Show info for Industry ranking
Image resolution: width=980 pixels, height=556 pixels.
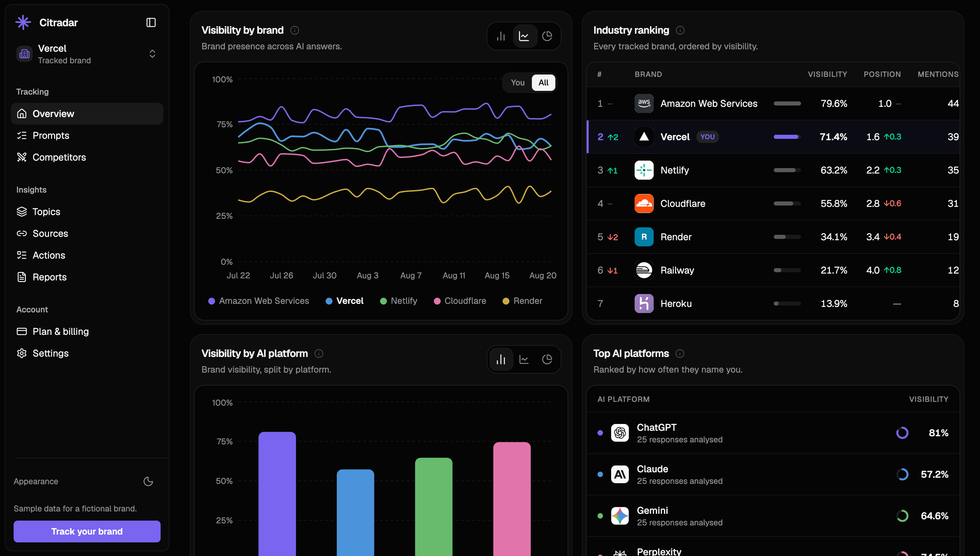point(680,30)
